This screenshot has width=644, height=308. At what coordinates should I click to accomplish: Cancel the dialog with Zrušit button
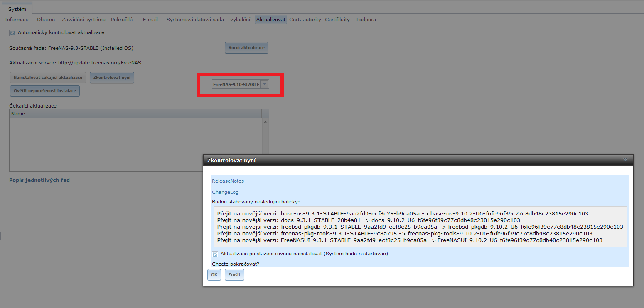pos(234,275)
